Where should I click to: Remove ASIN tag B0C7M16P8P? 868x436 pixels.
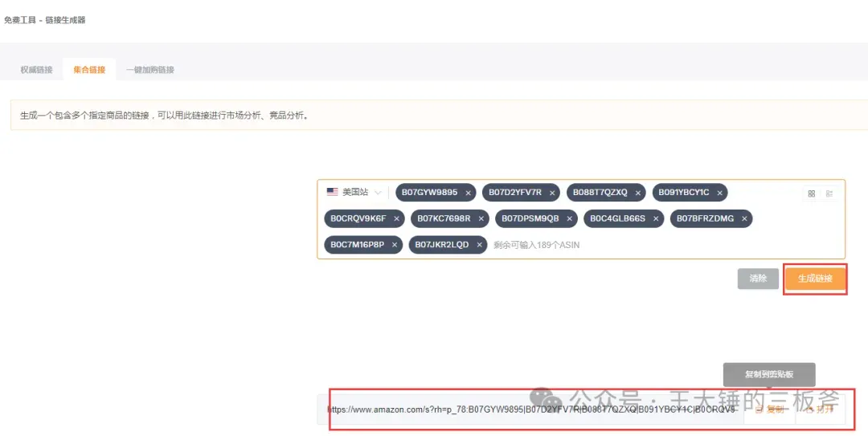(x=395, y=245)
